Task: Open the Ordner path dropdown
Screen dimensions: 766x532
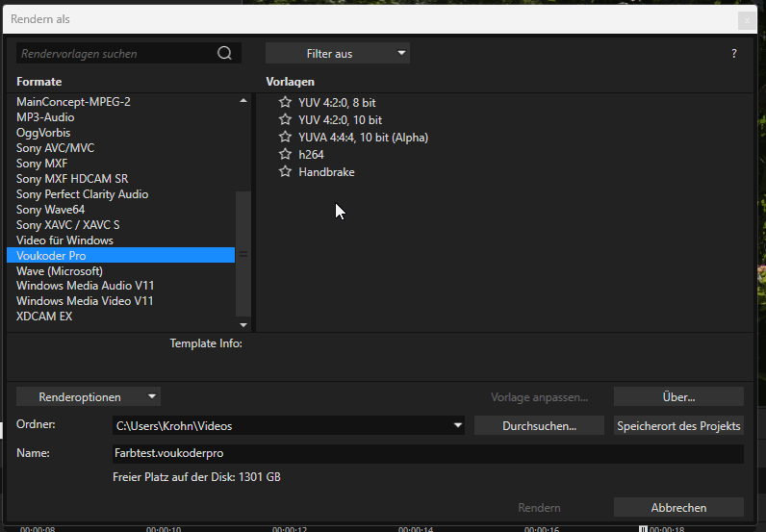Action: coord(458,426)
